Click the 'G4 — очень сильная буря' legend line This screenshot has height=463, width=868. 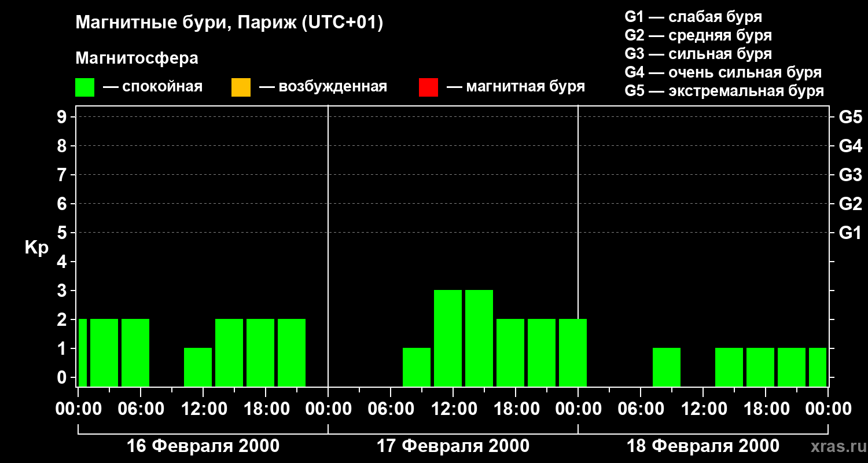click(x=723, y=72)
